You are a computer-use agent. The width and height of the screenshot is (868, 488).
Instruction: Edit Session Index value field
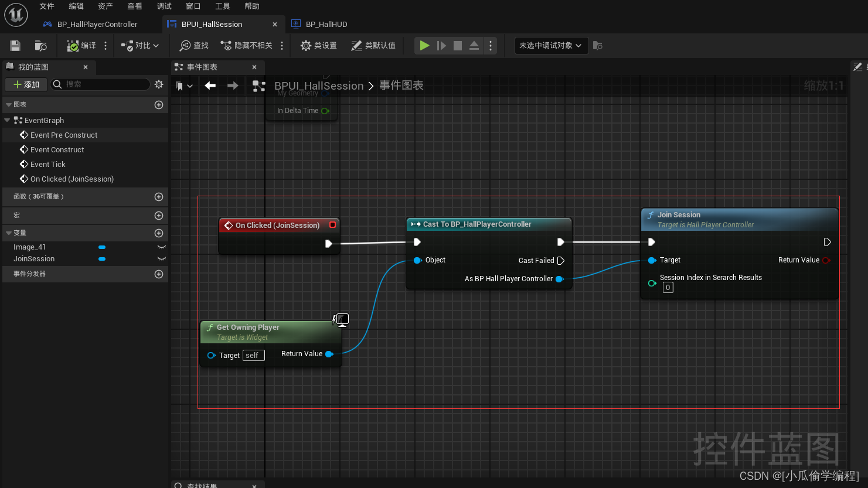(668, 288)
